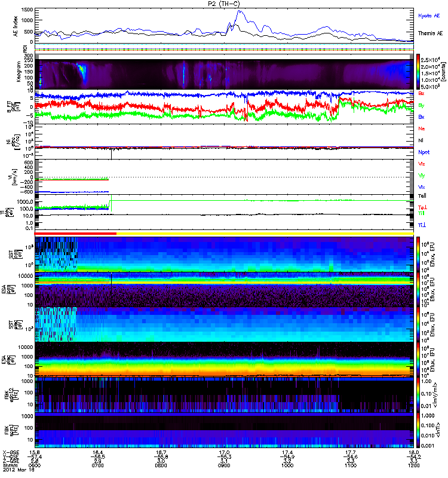The image size is (448, 478).
Task: Click the blue Vix velocity legend label
Action: tap(421, 187)
